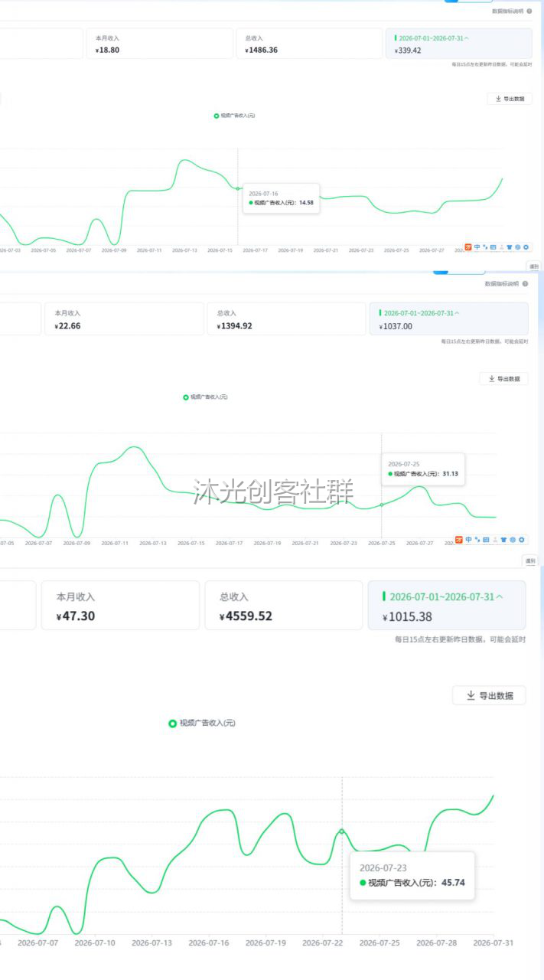
Task: Open 数据指标说明 link above the ¥339.42 card
Action: pos(508,11)
